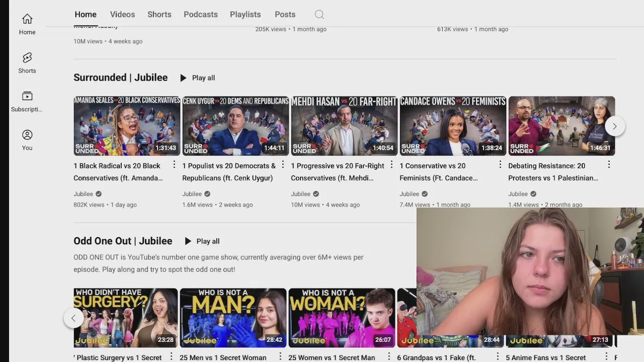Switch to the Posts tab
The height and width of the screenshot is (362, 644).
[x=285, y=15]
